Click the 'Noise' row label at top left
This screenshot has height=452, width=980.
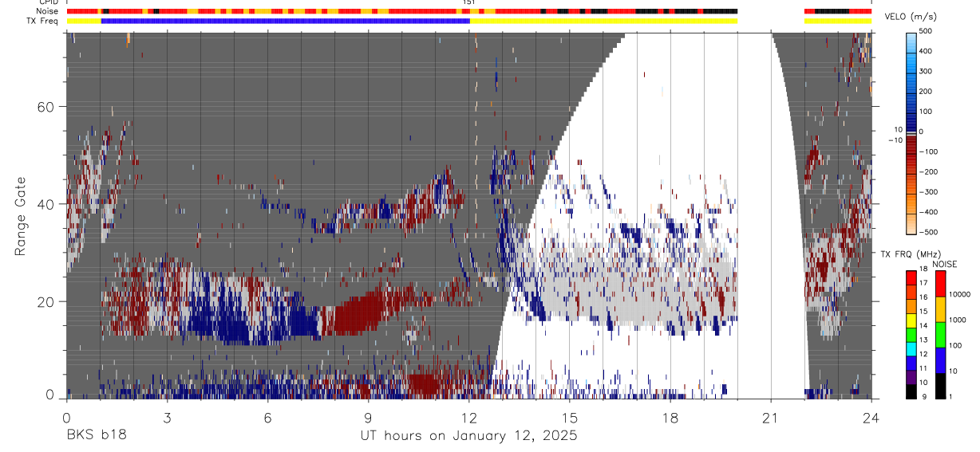(48, 11)
